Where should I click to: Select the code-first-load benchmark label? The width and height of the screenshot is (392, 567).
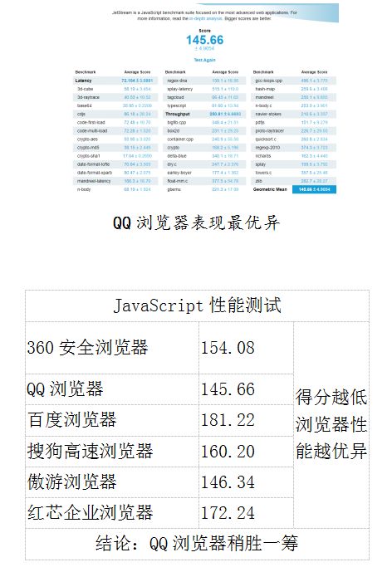[x=91, y=123]
